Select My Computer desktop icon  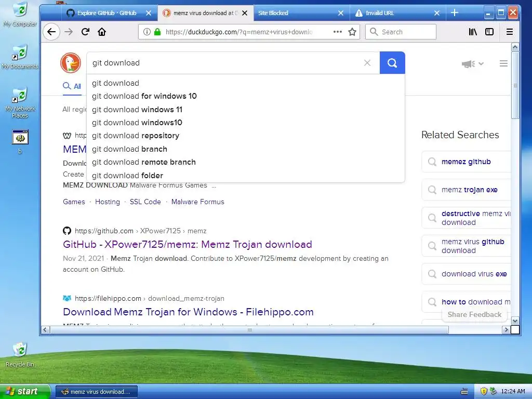tap(20, 14)
